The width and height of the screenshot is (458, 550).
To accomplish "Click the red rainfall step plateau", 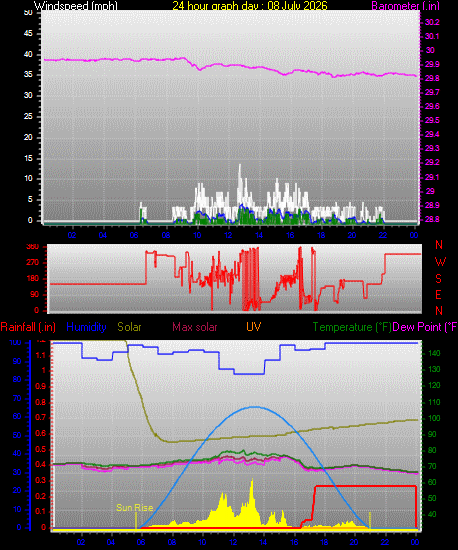I will (x=365, y=486).
